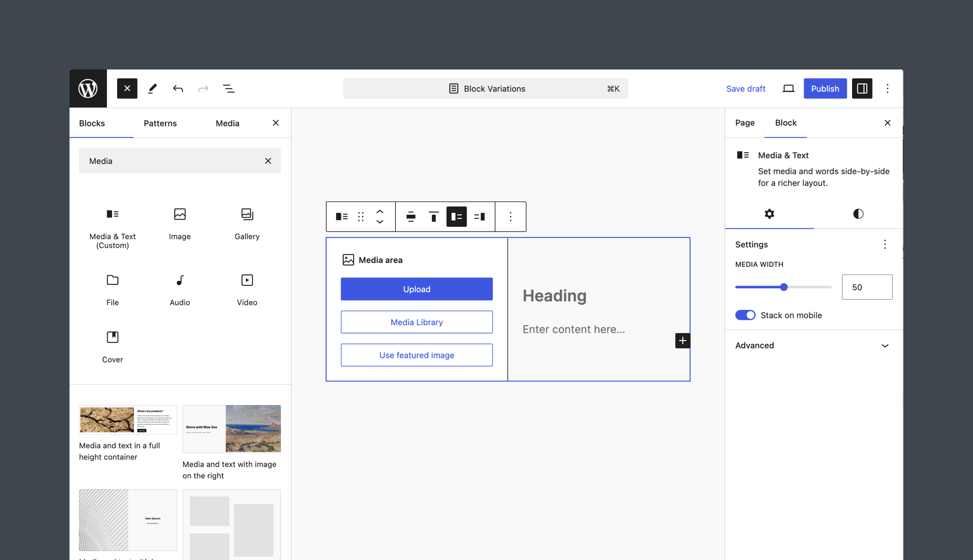973x560 pixels.
Task: Insert the Image block
Action: 180,224
